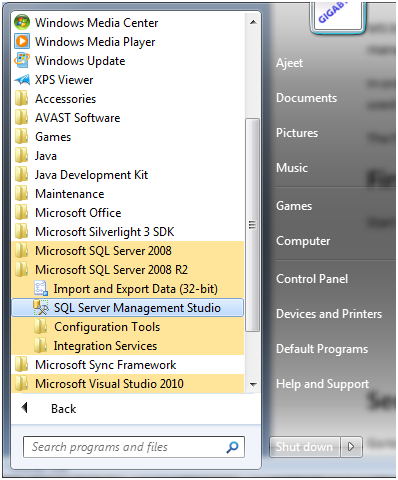Expand Microsoft SQL Server 2008 folder

coord(128,251)
